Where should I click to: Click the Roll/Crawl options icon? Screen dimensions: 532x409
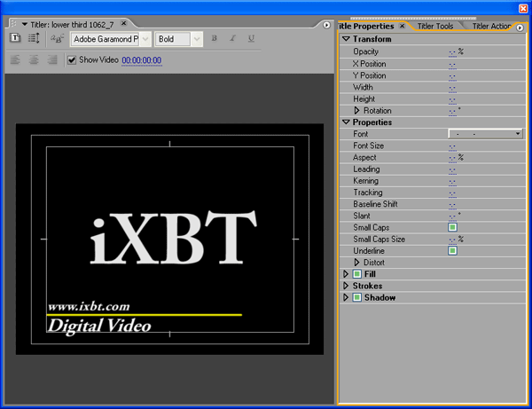[34, 38]
